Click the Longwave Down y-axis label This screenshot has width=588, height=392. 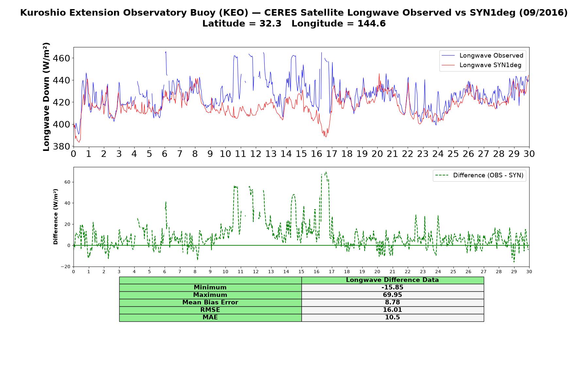46,97
